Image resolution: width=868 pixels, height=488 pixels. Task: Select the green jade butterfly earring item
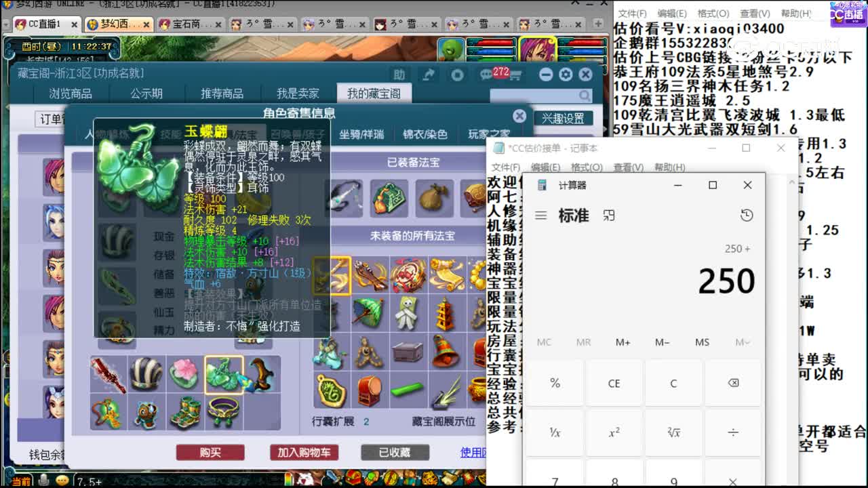(x=224, y=375)
